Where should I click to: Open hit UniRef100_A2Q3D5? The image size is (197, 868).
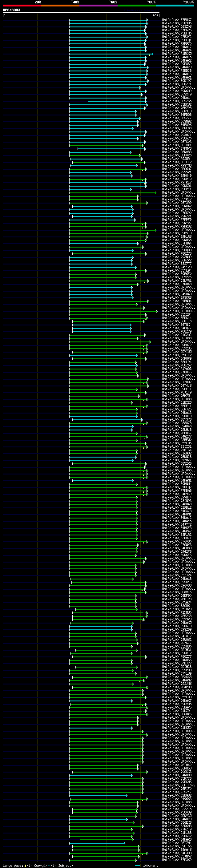(x=177, y=23)
